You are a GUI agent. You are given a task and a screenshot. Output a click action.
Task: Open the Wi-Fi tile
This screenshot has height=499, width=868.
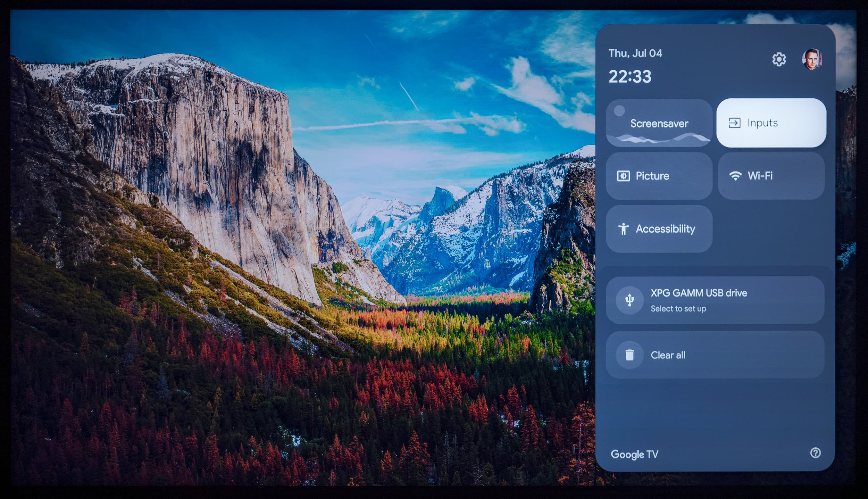click(x=771, y=176)
